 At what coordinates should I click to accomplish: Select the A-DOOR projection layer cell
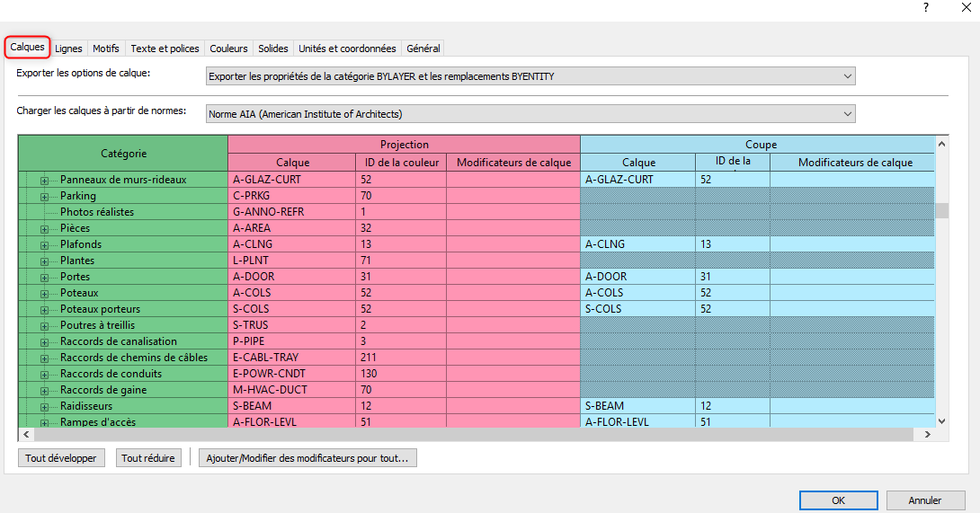click(292, 276)
